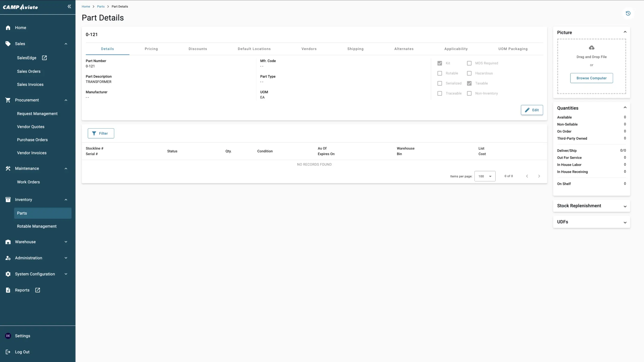Toggle the Hazardous checkbox
The height and width of the screenshot is (362, 644).
[469, 73]
